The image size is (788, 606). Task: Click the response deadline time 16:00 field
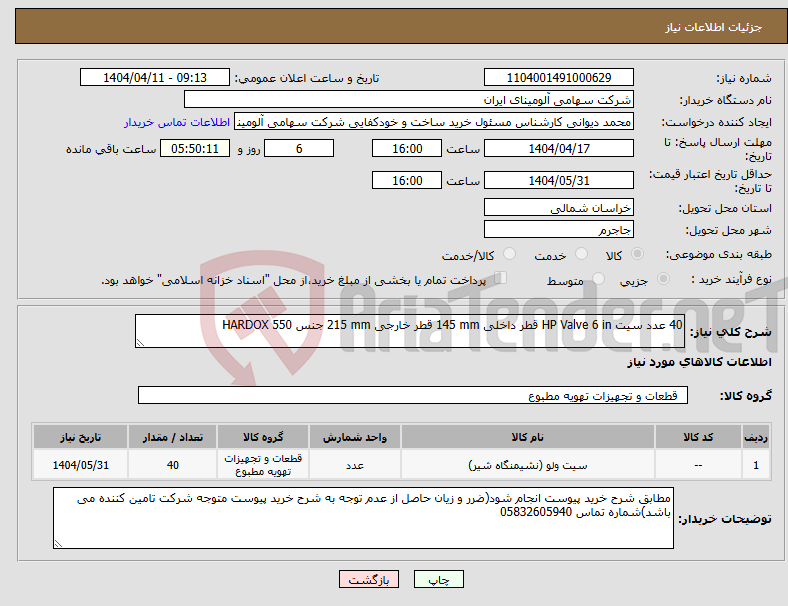(407, 148)
